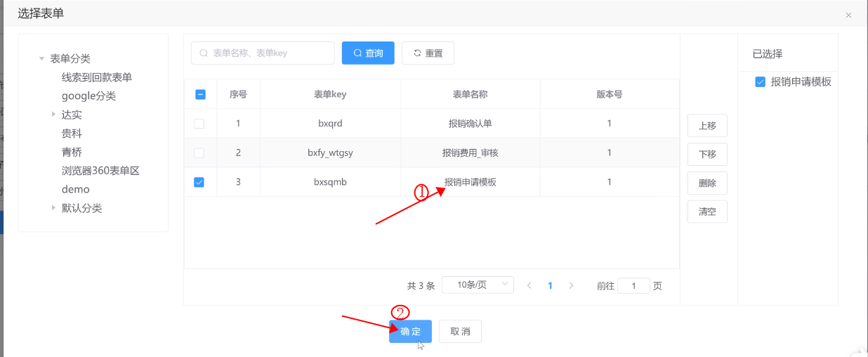Click the 已选择 panel heading

(768, 53)
